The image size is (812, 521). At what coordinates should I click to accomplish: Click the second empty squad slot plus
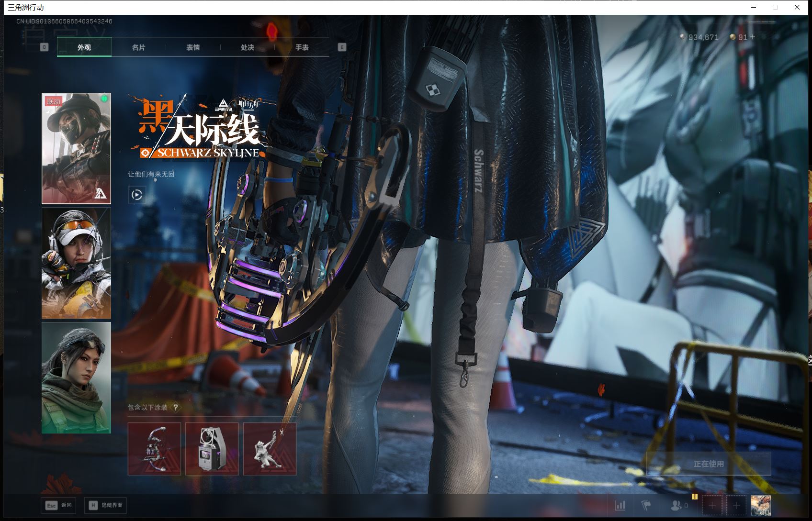point(736,505)
